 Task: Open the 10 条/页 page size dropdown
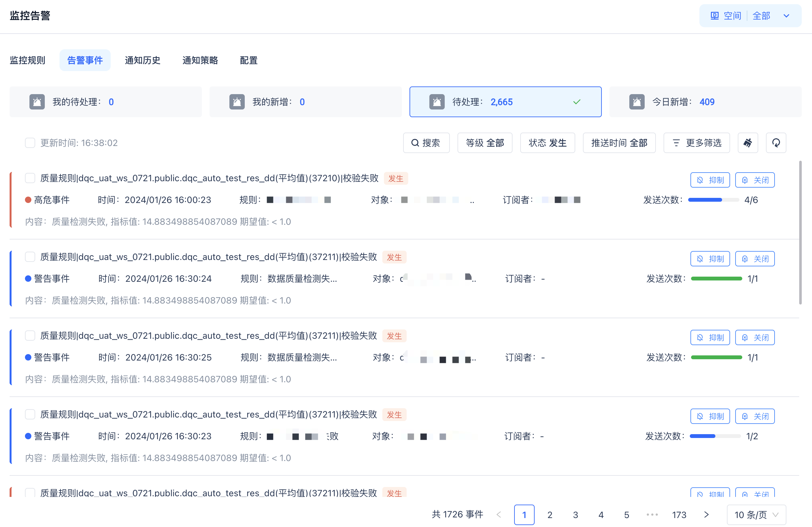(756, 515)
